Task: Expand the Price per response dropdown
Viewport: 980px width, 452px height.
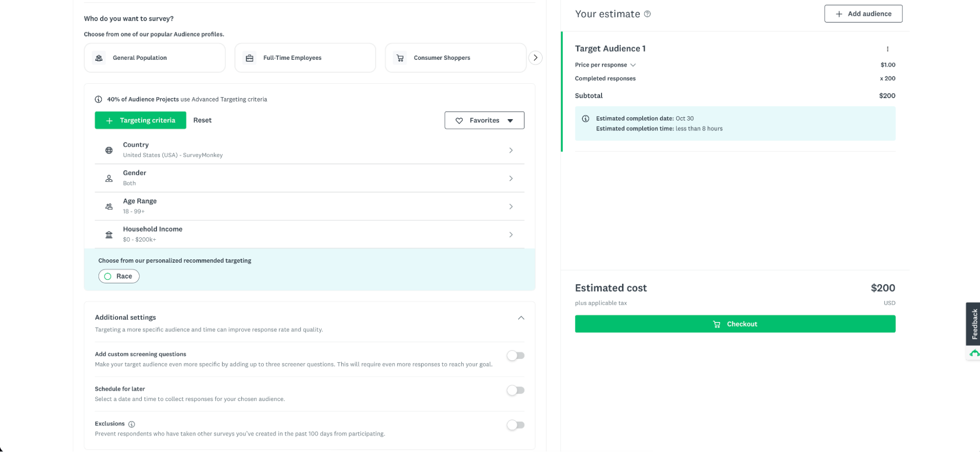Action: (x=633, y=65)
